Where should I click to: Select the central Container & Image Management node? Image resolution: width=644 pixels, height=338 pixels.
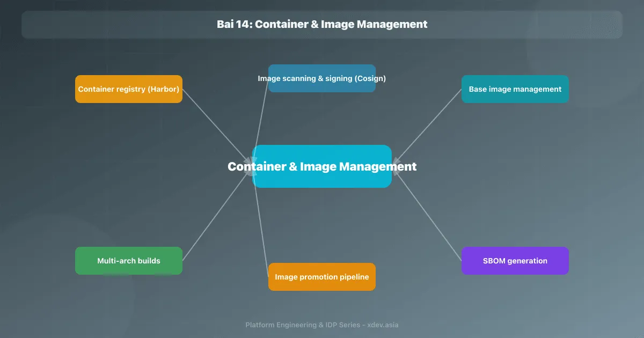click(x=322, y=166)
